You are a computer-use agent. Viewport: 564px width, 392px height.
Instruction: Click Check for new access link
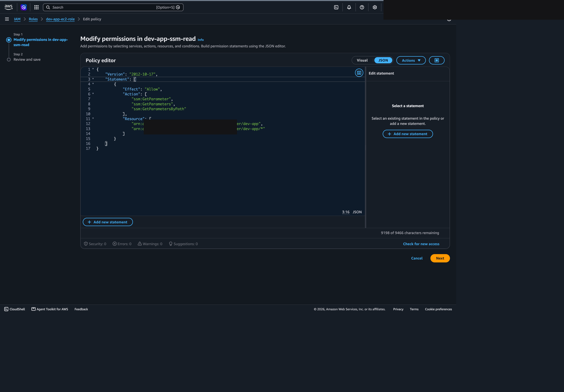click(421, 244)
